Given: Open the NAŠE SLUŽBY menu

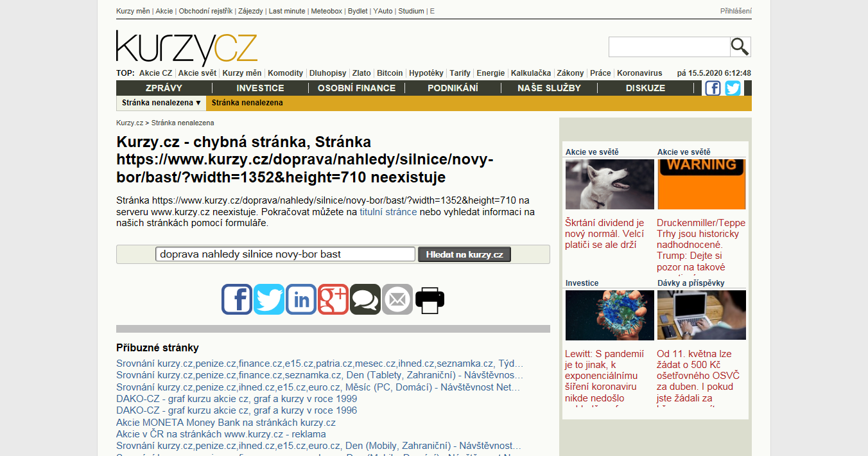Looking at the screenshot, I should coord(549,88).
